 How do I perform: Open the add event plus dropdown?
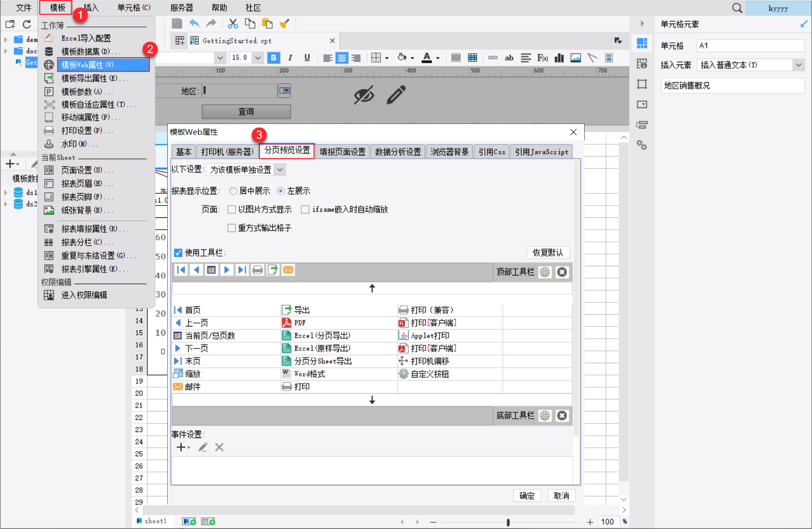point(184,447)
